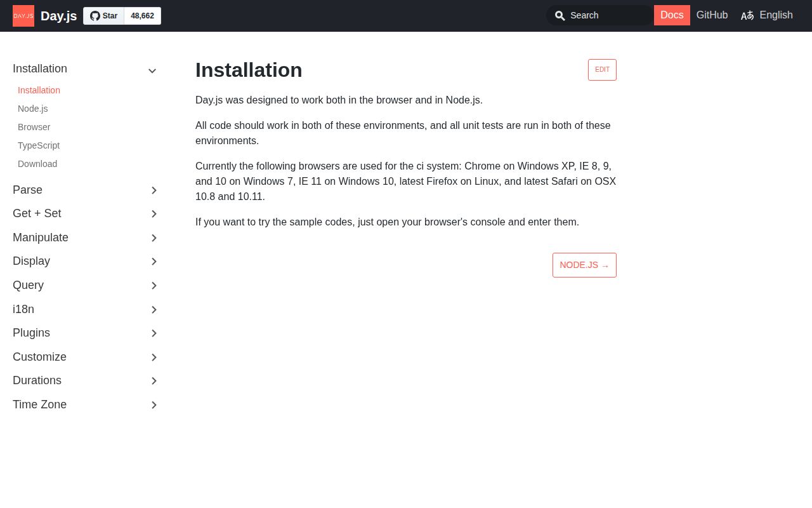This screenshot has width=812, height=508.
Task: Expand the Get + Set section chevron
Action: click(154, 214)
